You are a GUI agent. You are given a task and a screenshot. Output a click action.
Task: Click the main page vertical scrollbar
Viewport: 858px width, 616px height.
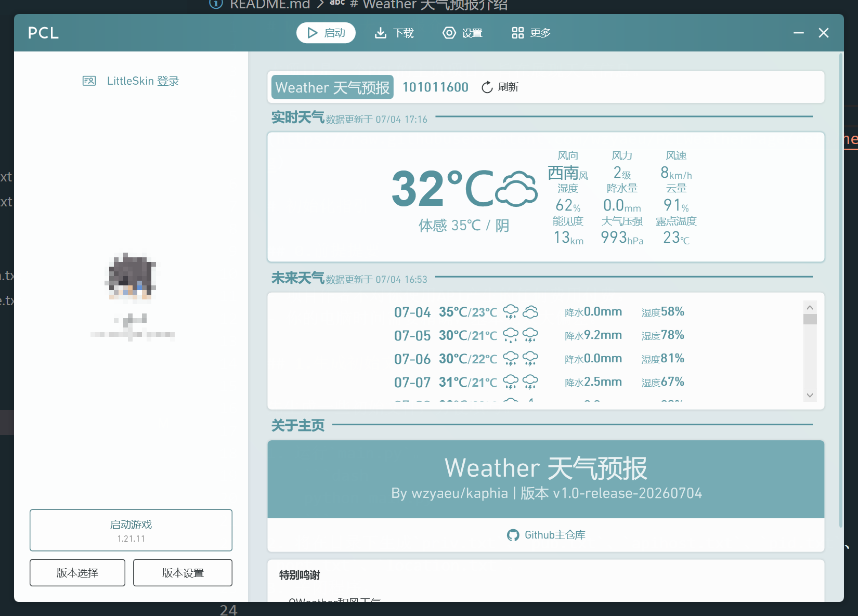tap(841, 291)
